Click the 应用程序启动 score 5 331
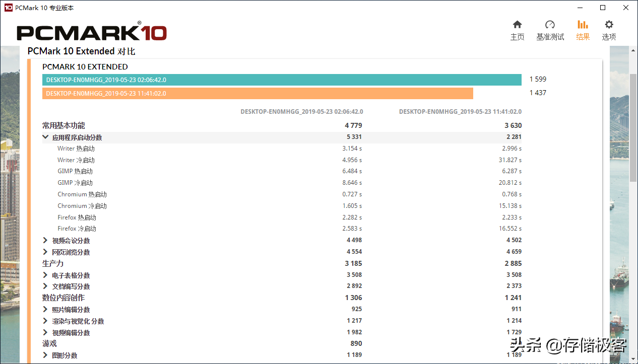This screenshot has height=364, width=638. pyautogui.click(x=354, y=137)
